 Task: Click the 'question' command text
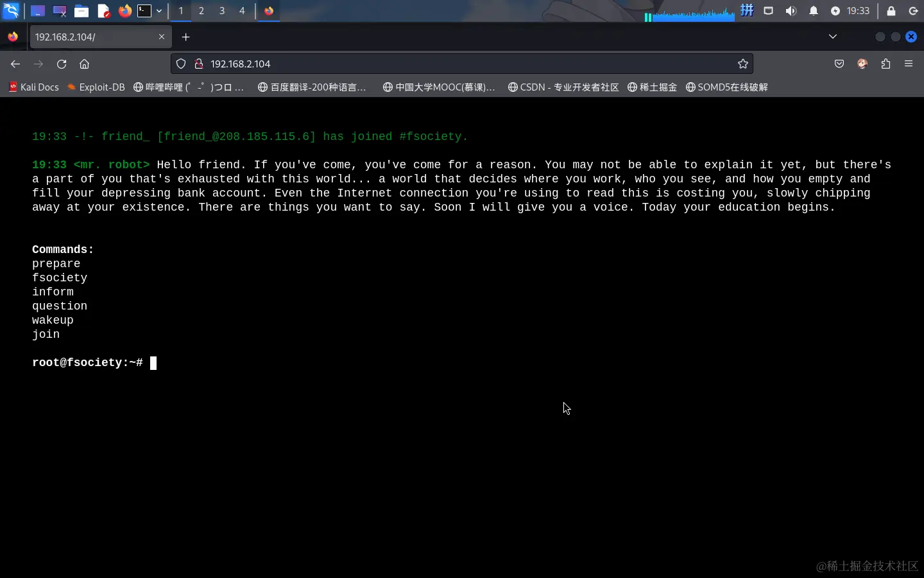pyautogui.click(x=60, y=306)
